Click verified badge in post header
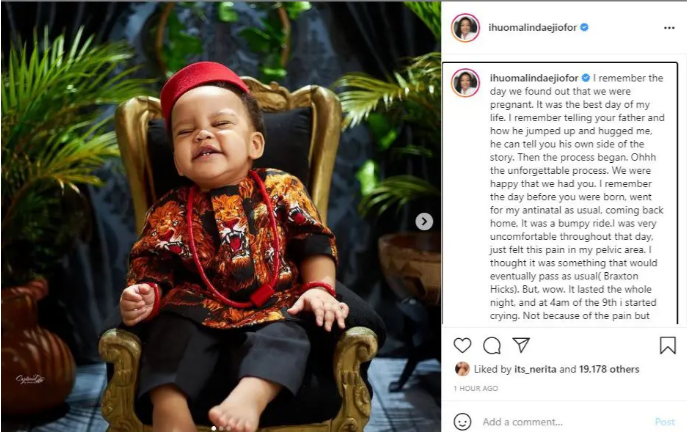693x434 pixels. [x=584, y=27]
